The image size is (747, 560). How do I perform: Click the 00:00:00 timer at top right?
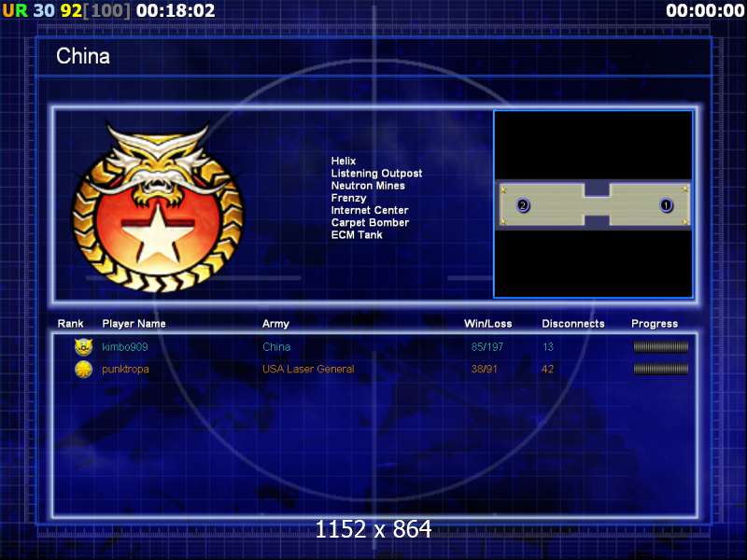pyautogui.click(x=705, y=10)
